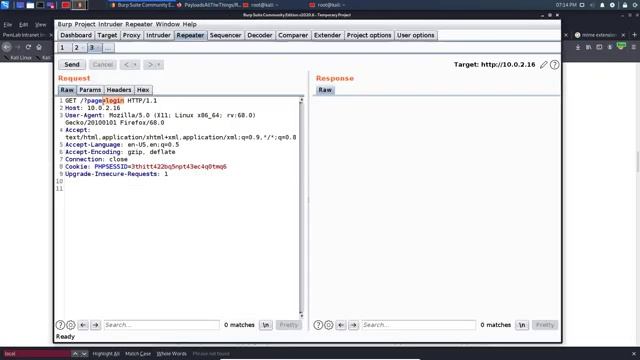
Task: Switch to the Project options tab
Action: (x=369, y=36)
